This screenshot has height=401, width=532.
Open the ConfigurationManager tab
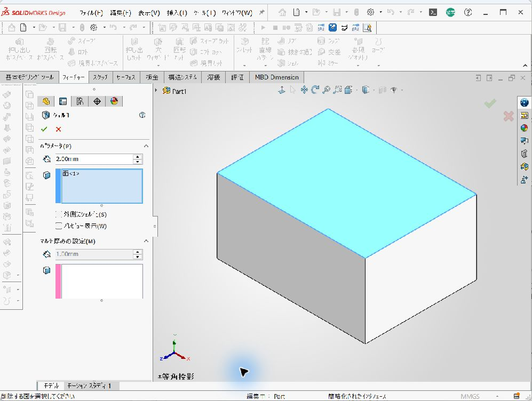pyautogui.click(x=80, y=101)
